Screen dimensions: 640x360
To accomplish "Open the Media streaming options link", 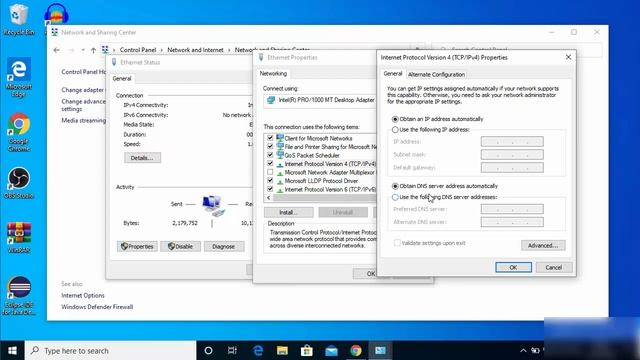I will tap(84, 120).
